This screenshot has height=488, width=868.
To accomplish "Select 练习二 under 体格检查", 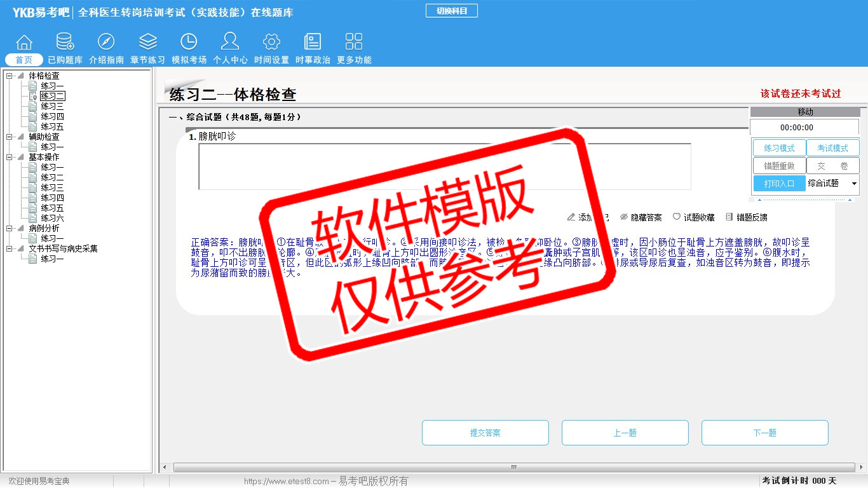I will [52, 96].
